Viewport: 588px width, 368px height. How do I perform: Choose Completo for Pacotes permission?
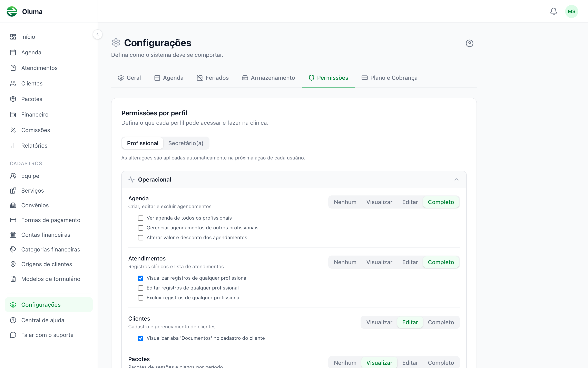441,363
